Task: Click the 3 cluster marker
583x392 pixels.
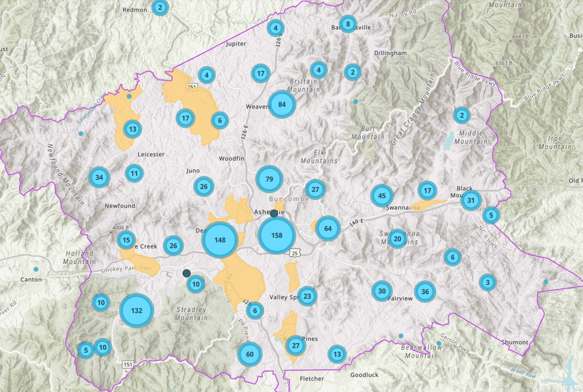Action: 487,283
